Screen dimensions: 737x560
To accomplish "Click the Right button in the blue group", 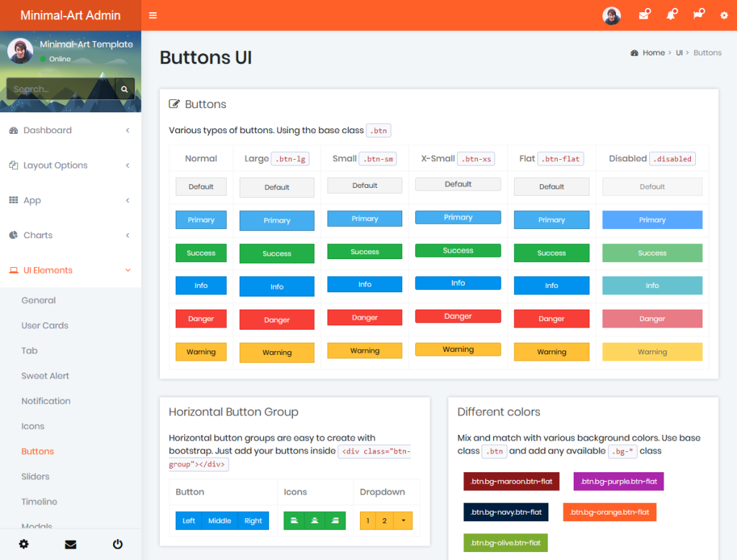I will point(253,520).
